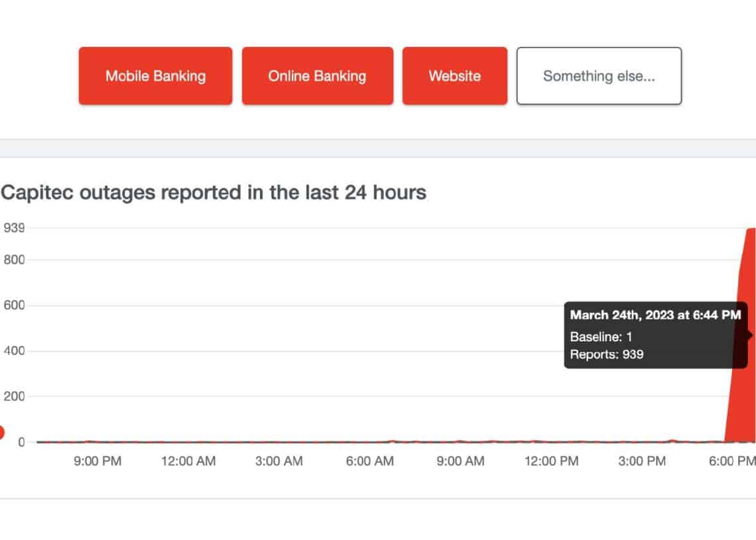Click the 200 gridline value label
This screenshot has height=540, width=756.
(14, 396)
